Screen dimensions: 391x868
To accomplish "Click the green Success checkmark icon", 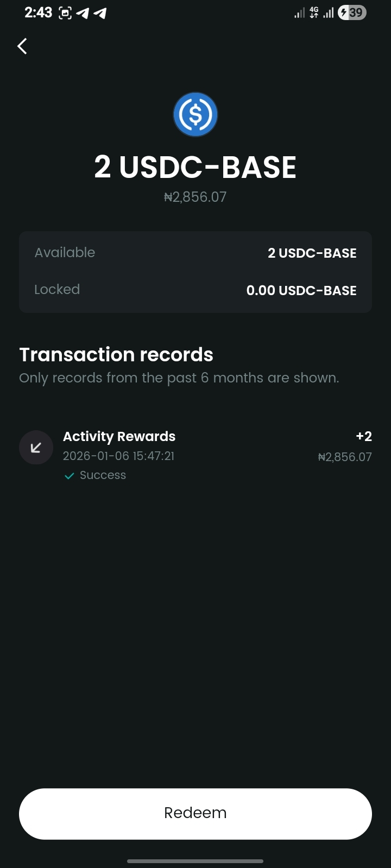I will click(x=69, y=476).
